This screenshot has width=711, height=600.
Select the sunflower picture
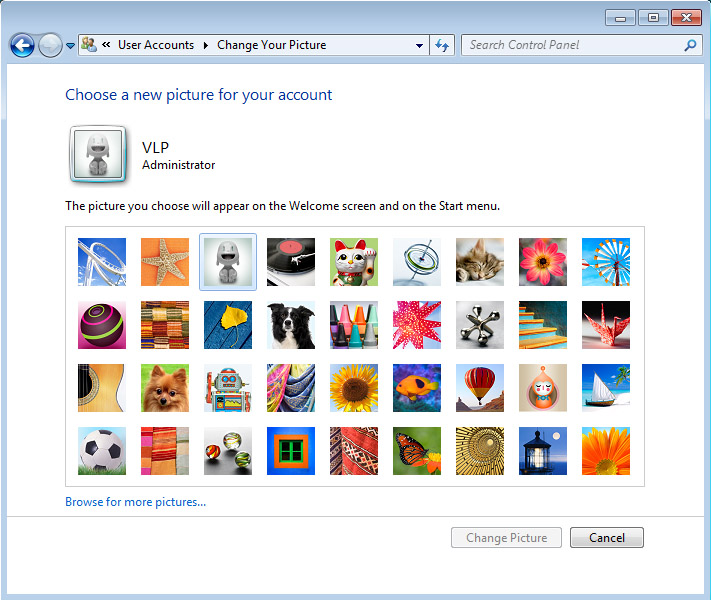click(x=354, y=388)
